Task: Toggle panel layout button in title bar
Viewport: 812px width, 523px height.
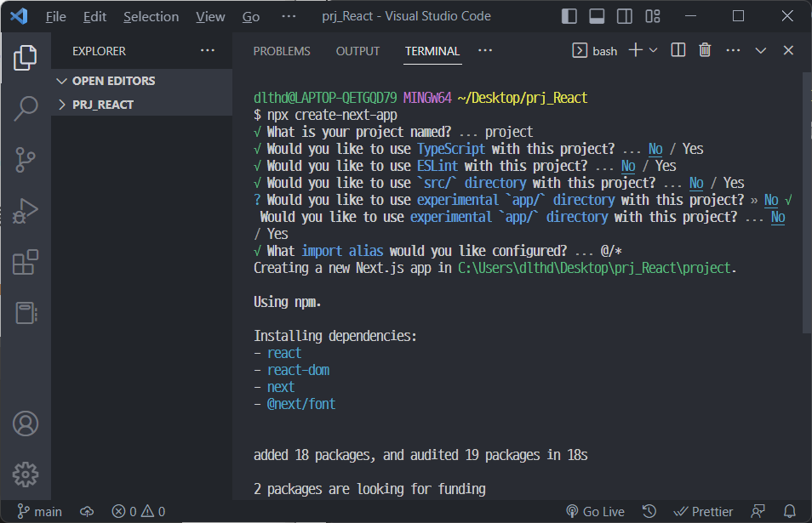Action: pos(597,16)
